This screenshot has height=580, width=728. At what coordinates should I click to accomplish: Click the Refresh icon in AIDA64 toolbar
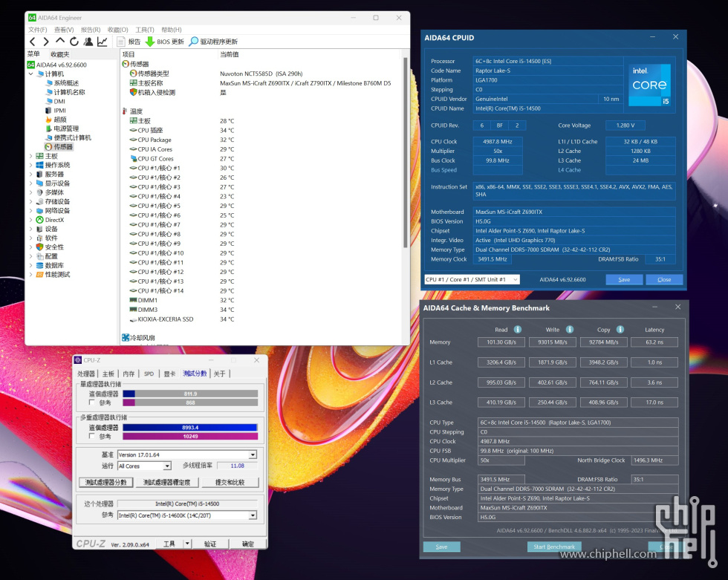(74, 42)
